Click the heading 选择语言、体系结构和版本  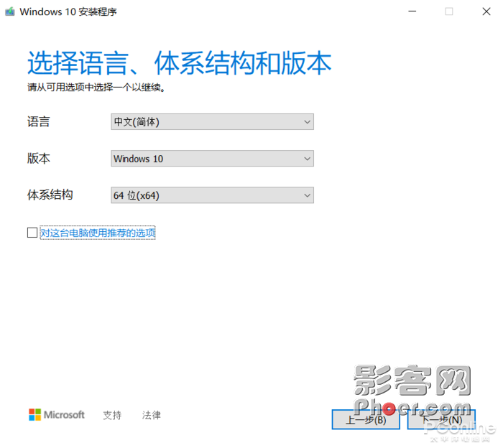click(180, 62)
